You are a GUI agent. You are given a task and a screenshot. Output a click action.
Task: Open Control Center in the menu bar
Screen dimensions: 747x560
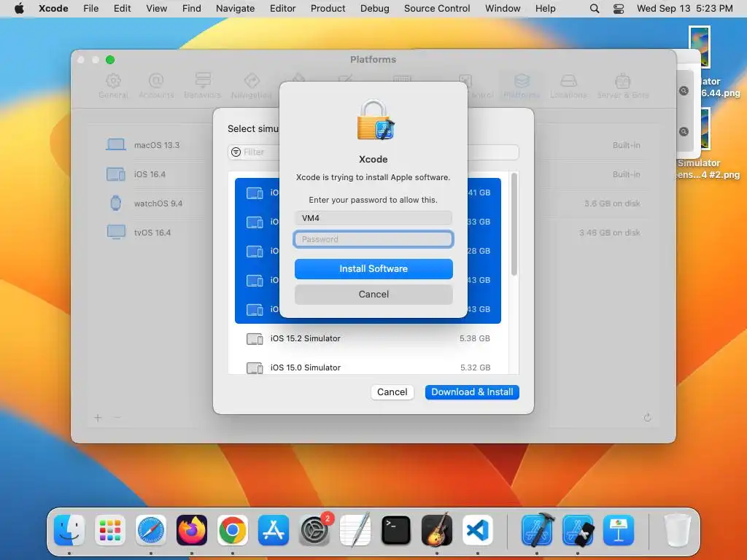619,9
